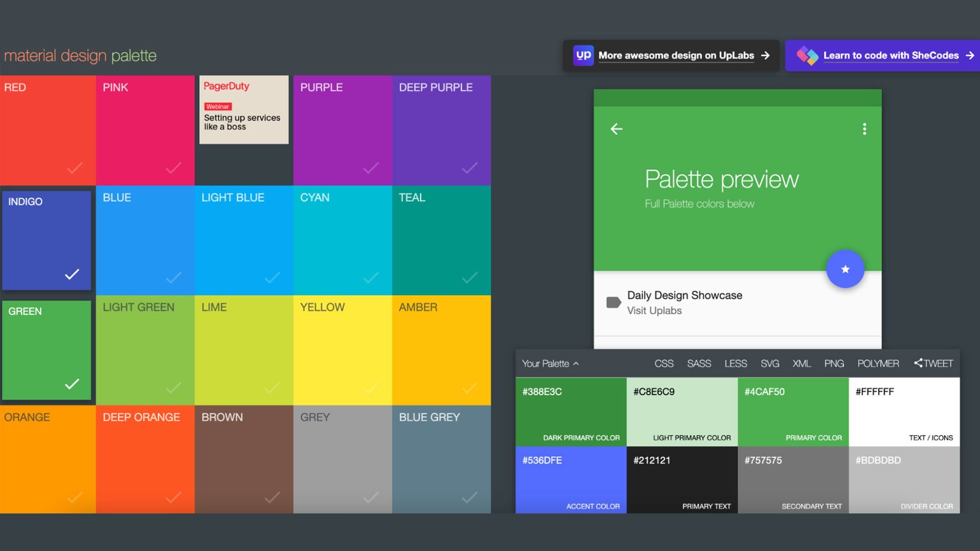The height and width of the screenshot is (551, 980).
Task: Toggle the checkmark on the Teal swatch
Action: [x=470, y=277]
